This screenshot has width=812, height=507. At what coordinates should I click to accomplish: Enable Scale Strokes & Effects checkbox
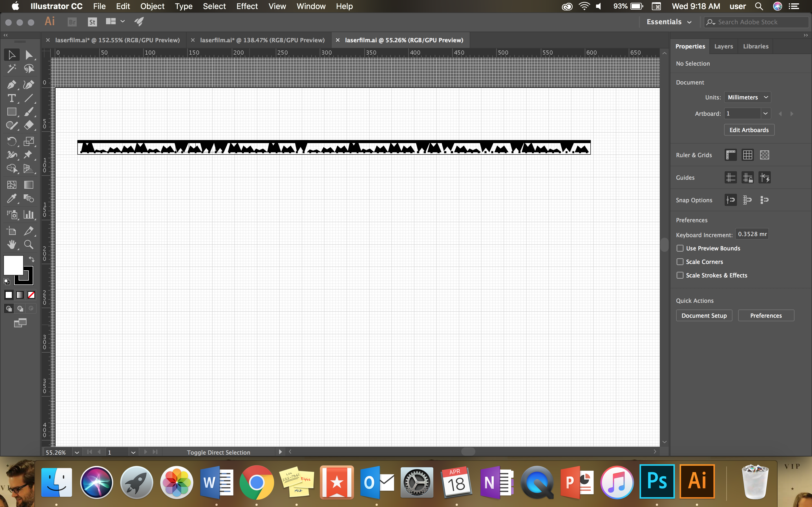[679, 275]
